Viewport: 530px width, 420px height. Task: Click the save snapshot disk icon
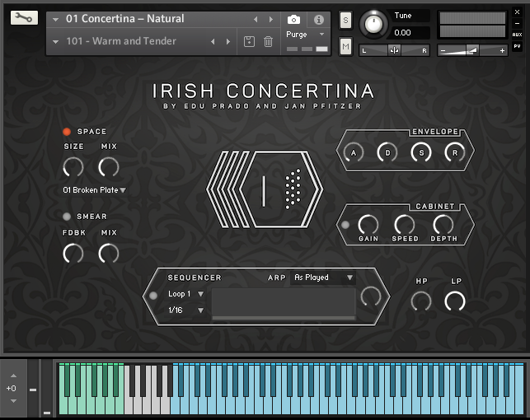pyautogui.click(x=249, y=41)
